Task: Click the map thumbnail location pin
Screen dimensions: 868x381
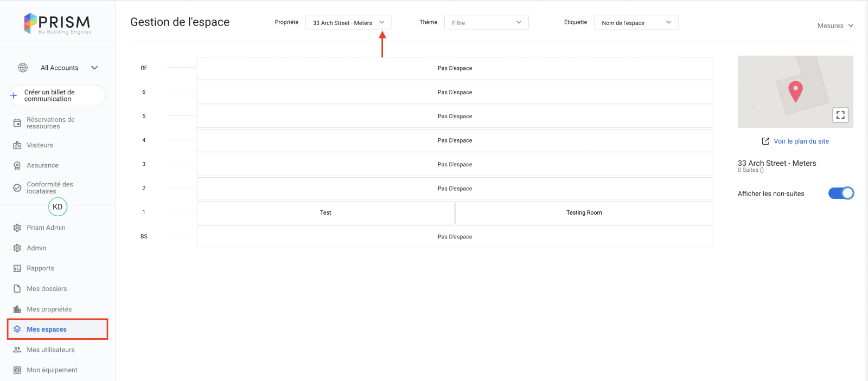Action: coord(795,91)
